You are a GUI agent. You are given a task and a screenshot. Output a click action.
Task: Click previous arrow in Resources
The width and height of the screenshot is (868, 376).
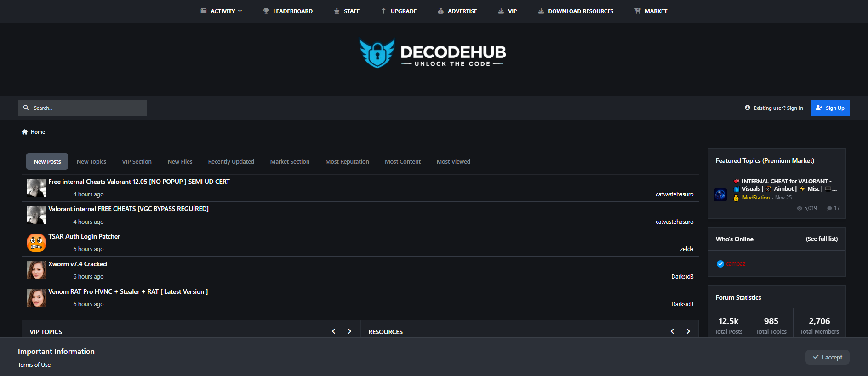[x=672, y=331]
